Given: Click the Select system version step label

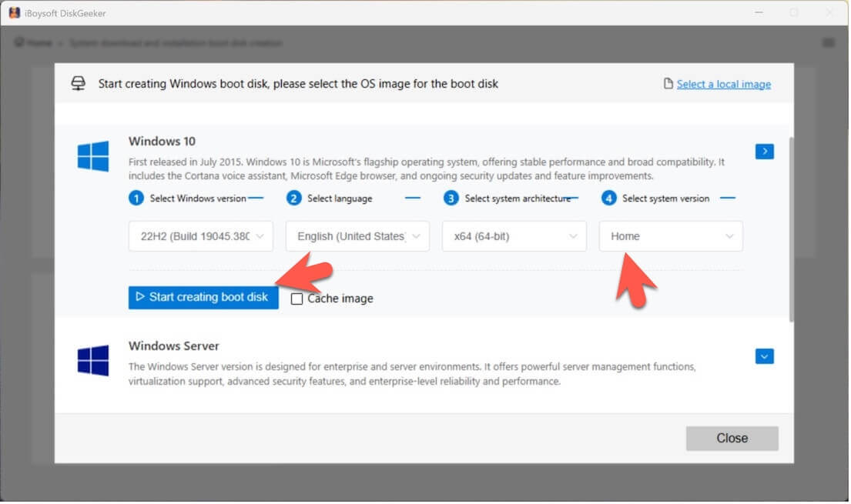Looking at the screenshot, I should (x=665, y=199).
